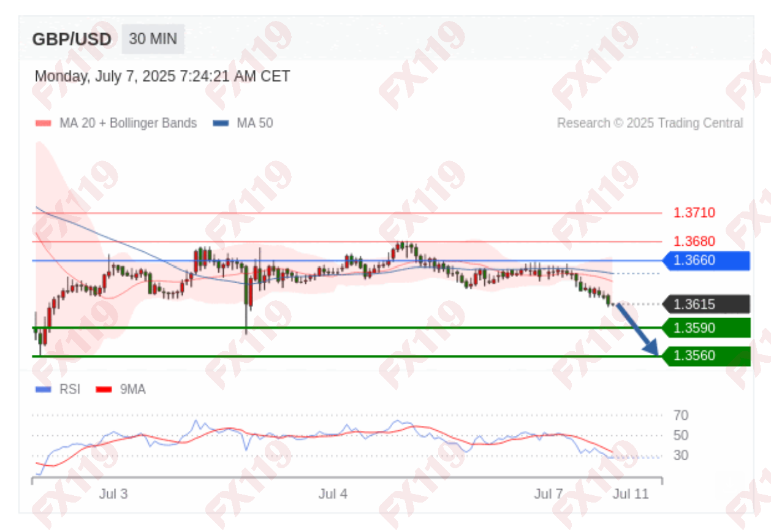Click the blue 1.3660 pivot price tag
The height and width of the screenshot is (532, 771).
tap(706, 260)
